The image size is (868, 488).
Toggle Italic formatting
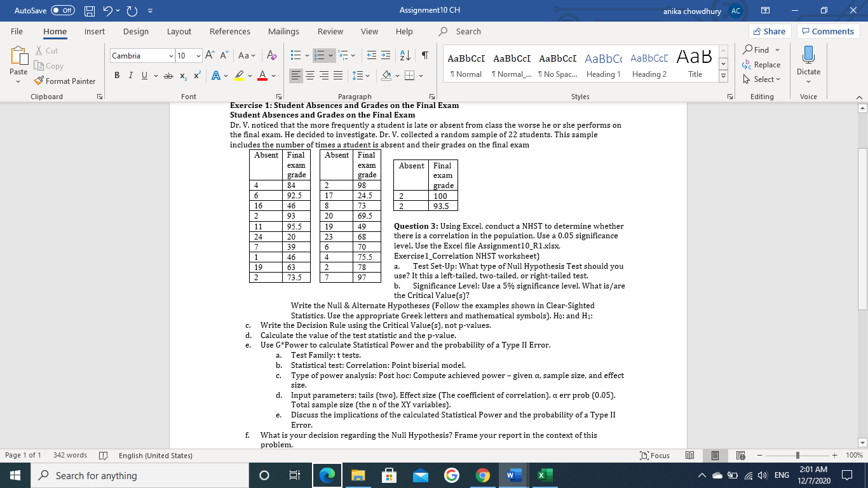point(132,75)
